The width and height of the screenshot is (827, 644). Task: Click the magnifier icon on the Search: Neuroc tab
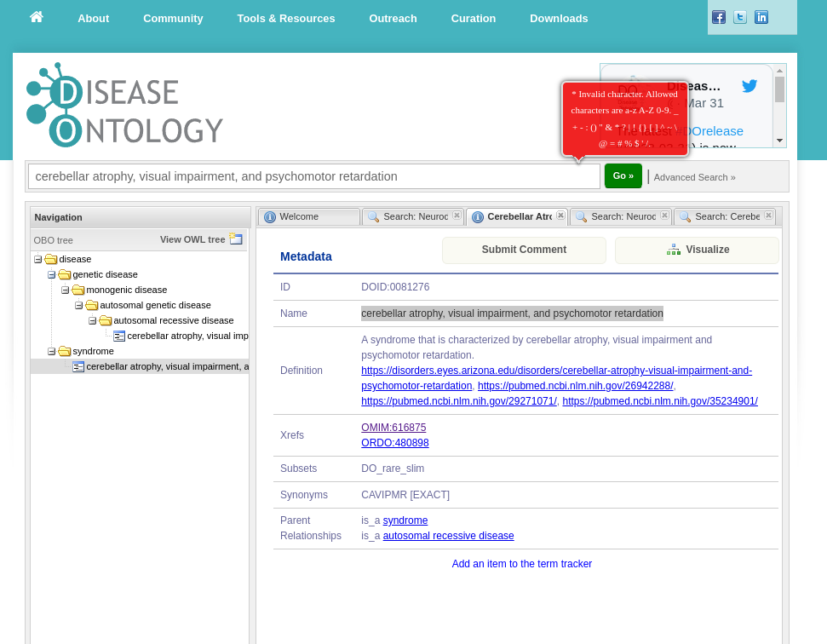pos(372,216)
